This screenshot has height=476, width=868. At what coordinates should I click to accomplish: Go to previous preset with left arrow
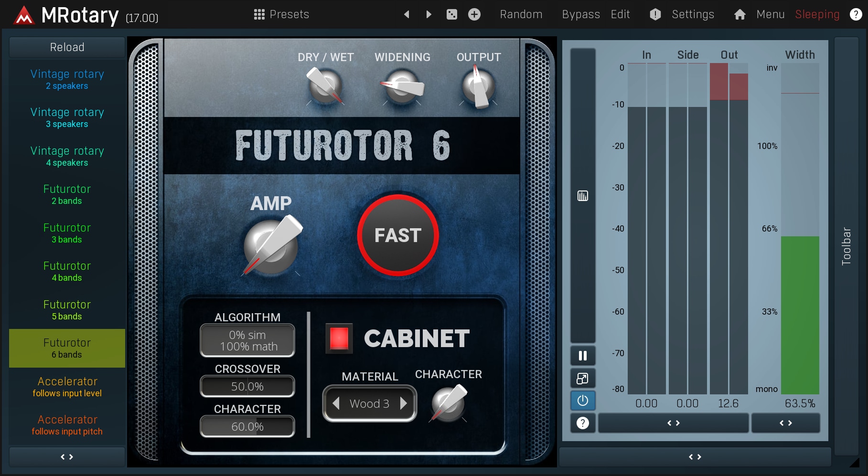coord(407,14)
